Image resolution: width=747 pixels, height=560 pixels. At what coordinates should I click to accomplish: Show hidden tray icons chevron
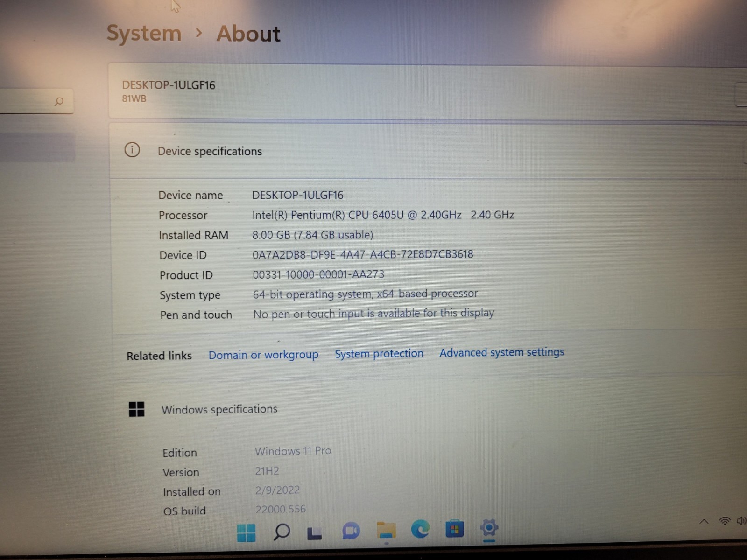point(704,522)
